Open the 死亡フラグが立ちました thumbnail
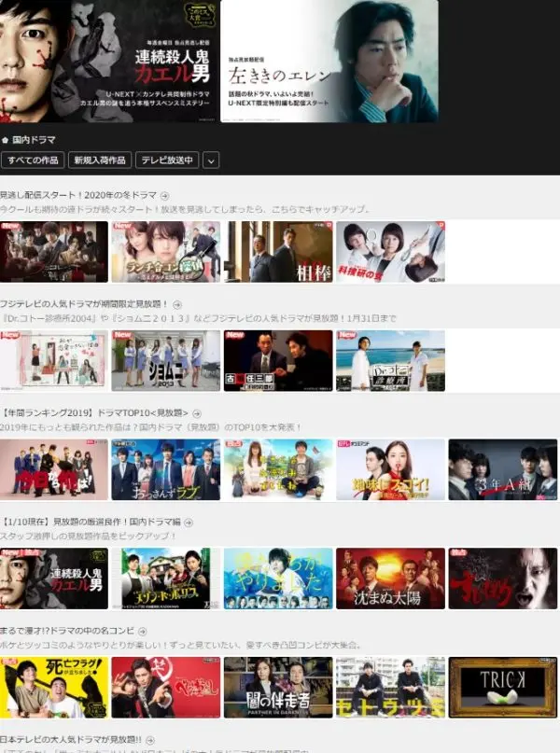 (54, 688)
